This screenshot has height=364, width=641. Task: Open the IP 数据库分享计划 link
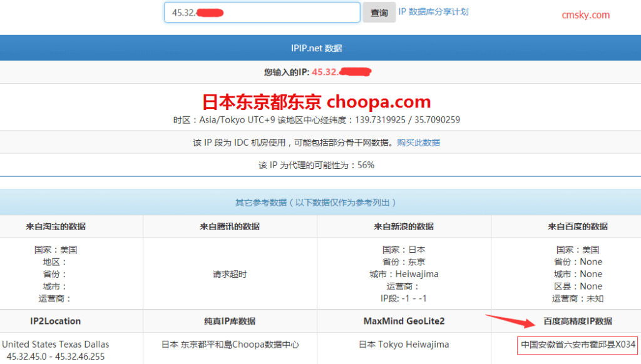pyautogui.click(x=433, y=12)
